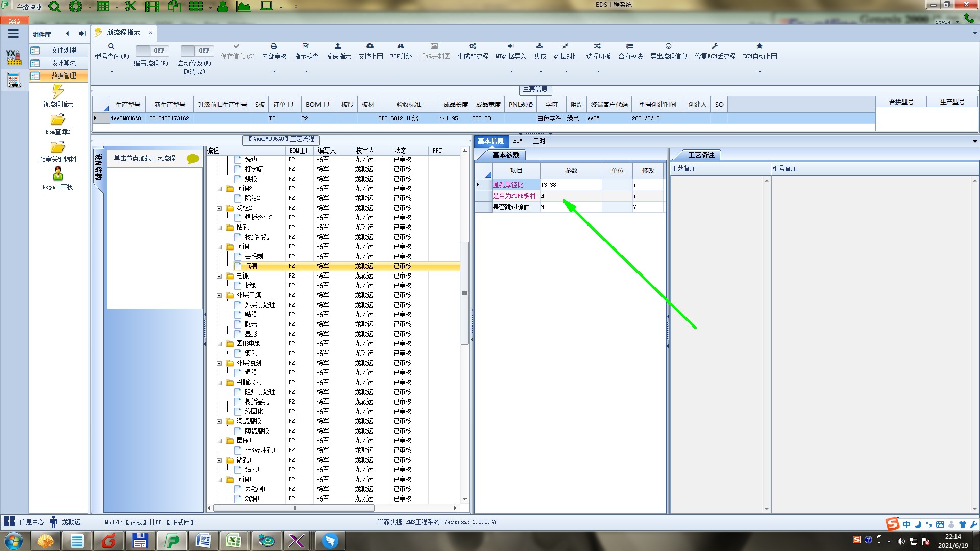Collapse the 外层干膜 tree node

click(220, 295)
